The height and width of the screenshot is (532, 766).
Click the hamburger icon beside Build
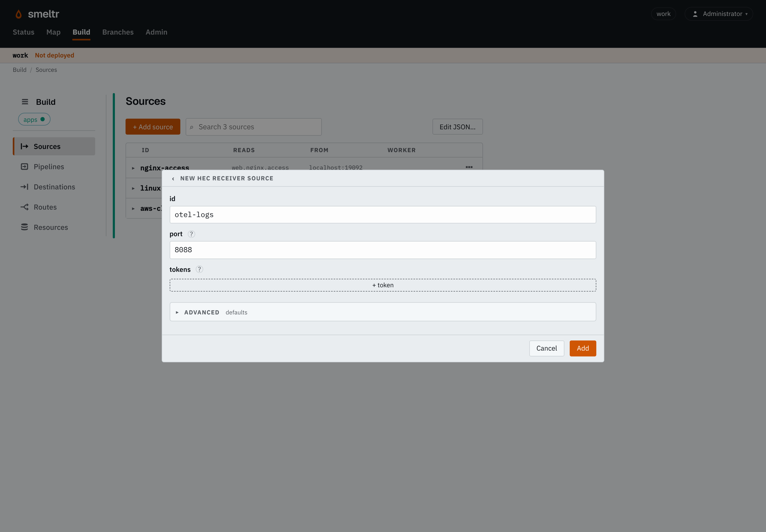click(25, 102)
